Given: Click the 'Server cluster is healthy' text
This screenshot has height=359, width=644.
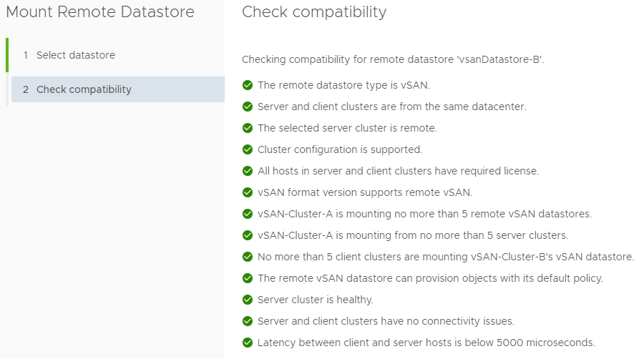Looking at the screenshot, I should coord(315,300).
